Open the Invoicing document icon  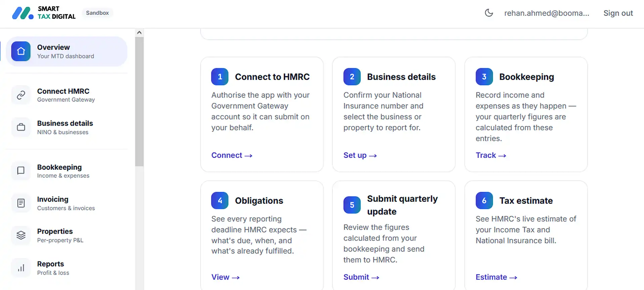[x=21, y=203]
